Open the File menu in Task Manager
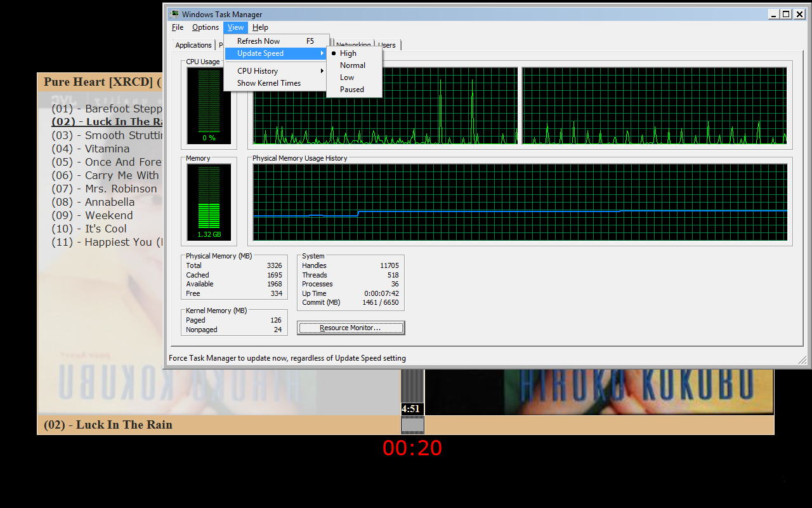This screenshot has width=812, height=508. (x=178, y=27)
